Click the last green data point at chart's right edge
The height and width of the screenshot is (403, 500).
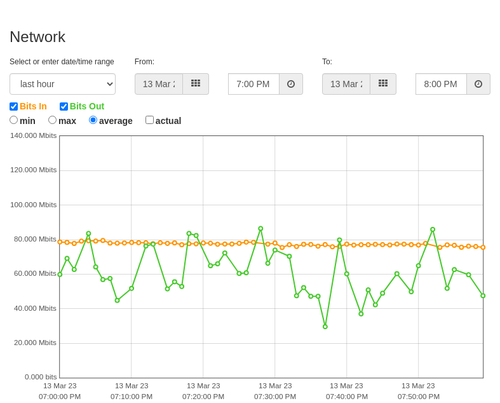483,296
